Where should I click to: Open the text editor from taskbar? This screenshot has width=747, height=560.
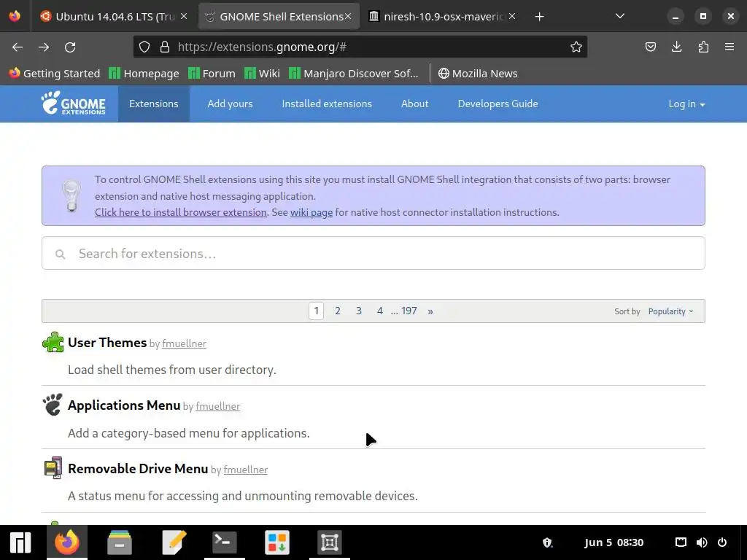(x=174, y=542)
